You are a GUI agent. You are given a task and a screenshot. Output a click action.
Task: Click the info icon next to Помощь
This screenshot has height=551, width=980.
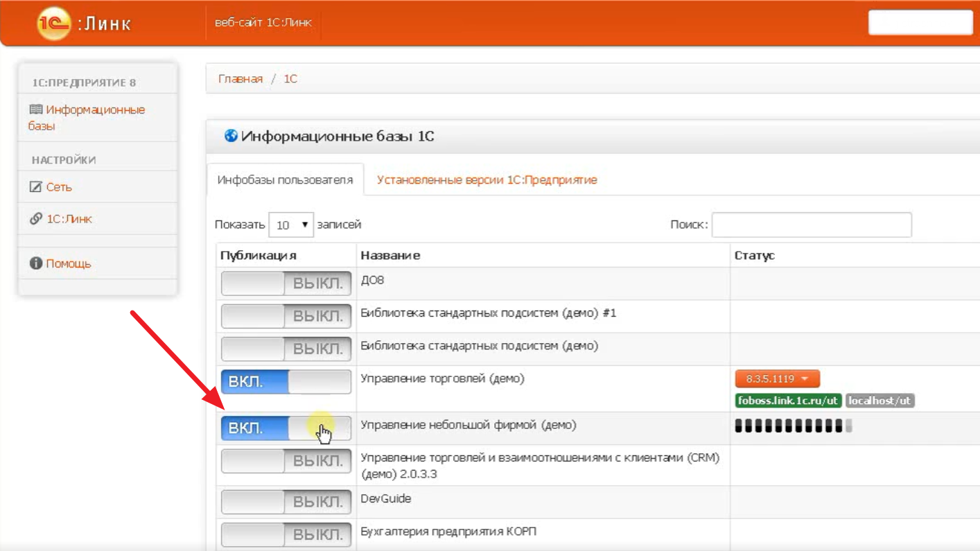(x=36, y=263)
